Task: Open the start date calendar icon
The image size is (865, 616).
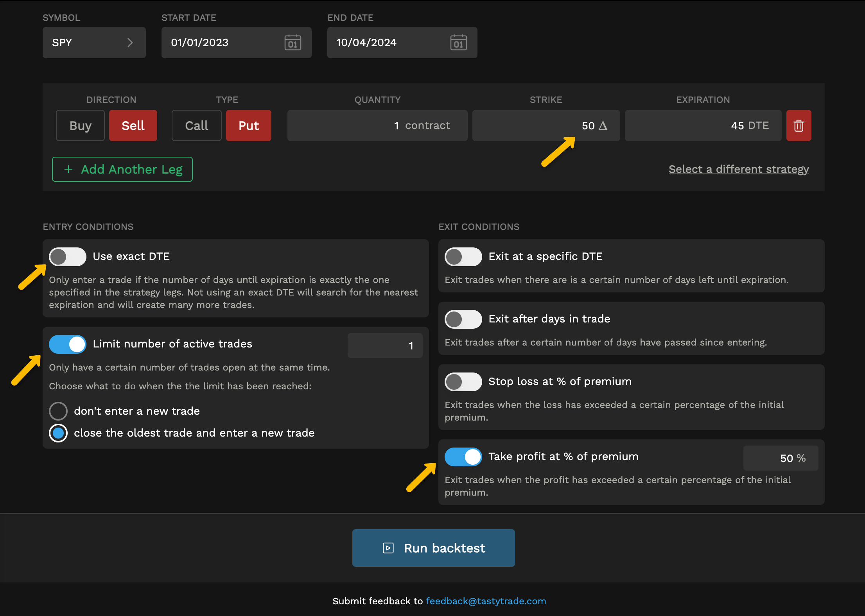Action: click(293, 43)
